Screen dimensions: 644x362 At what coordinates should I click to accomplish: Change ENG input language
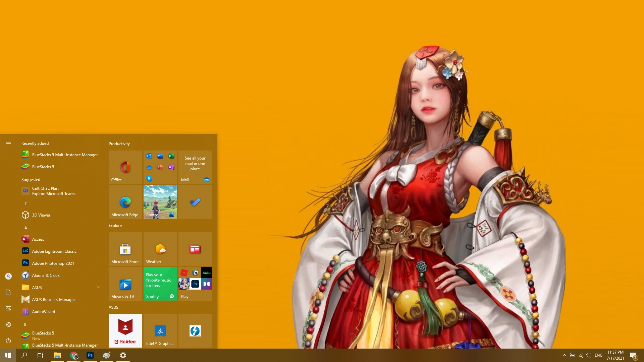[598, 355]
